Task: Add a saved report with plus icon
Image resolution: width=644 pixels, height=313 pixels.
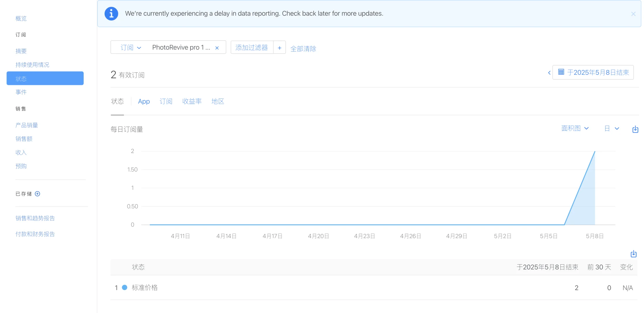Action: coord(37,194)
